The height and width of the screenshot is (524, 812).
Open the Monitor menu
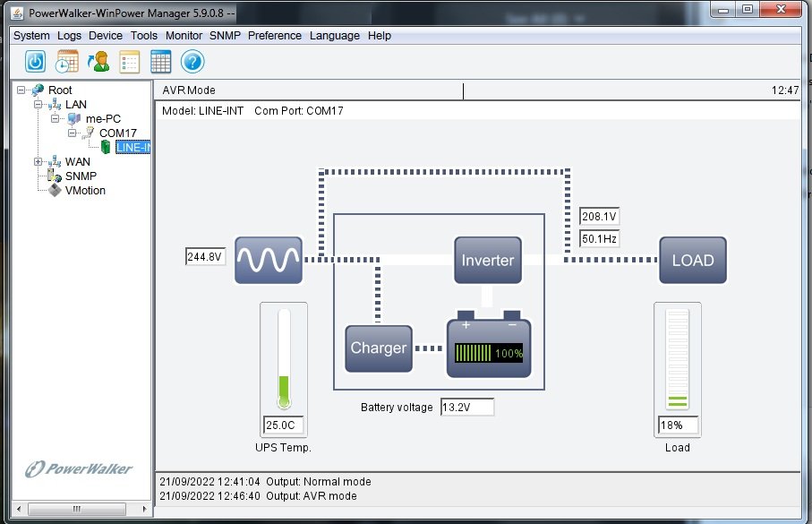(x=184, y=36)
